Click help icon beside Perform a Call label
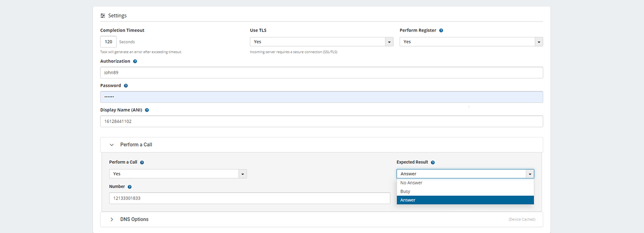This screenshot has width=644, height=233. click(142, 162)
